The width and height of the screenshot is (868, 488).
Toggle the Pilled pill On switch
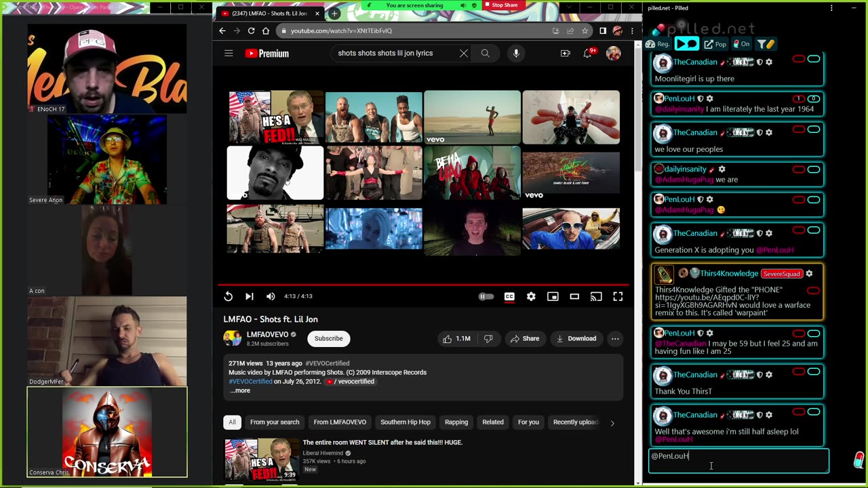[741, 44]
